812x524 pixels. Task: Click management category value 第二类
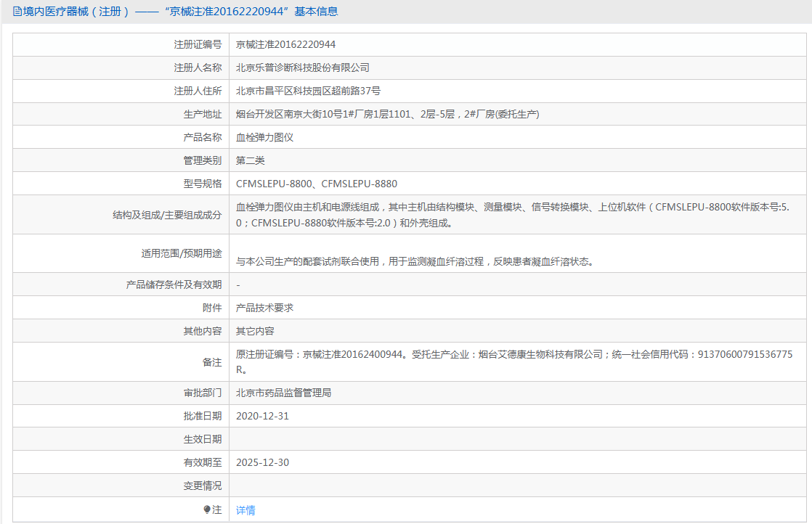pyautogui.click(x=250, y=161)
